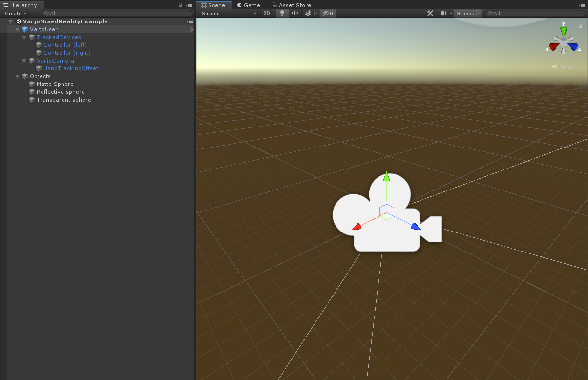The height and width of the screenshot is (380, 588).
Task: Click the VarjoUser blue prefab cube icon
Action: (x=25, y=29)
